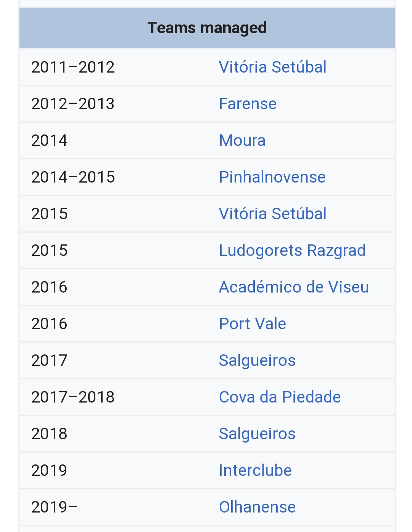Click the 2015 Vitória Setúbal link
The image size is (412, 532).
point(272,214)
